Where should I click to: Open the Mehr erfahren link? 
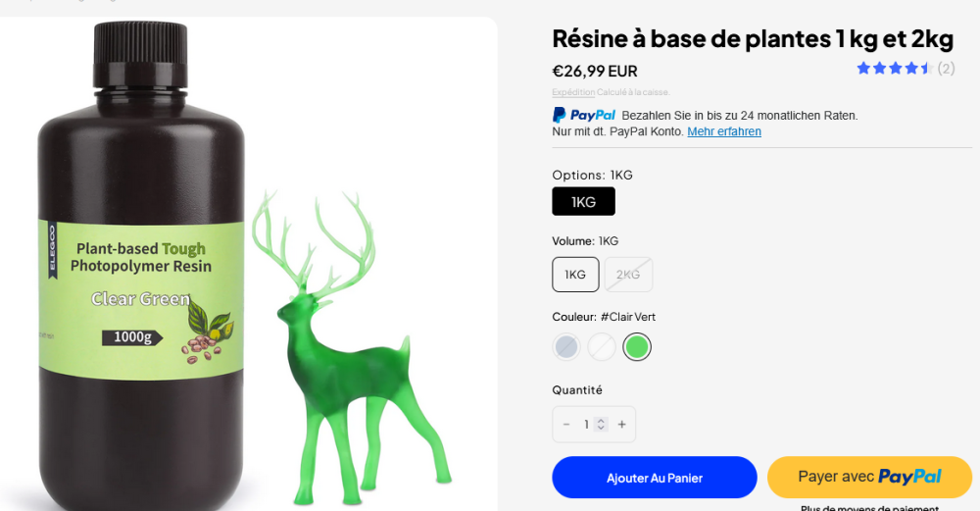point(724,131)
